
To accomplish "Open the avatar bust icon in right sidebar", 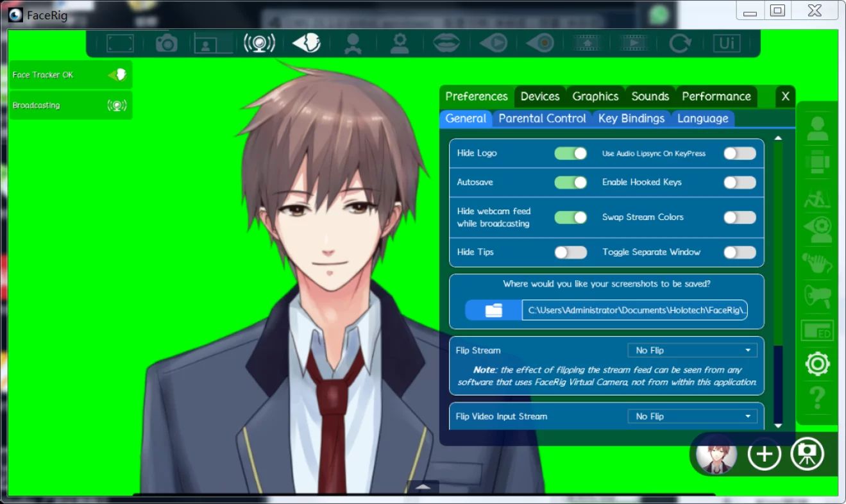I will point(817,129).
